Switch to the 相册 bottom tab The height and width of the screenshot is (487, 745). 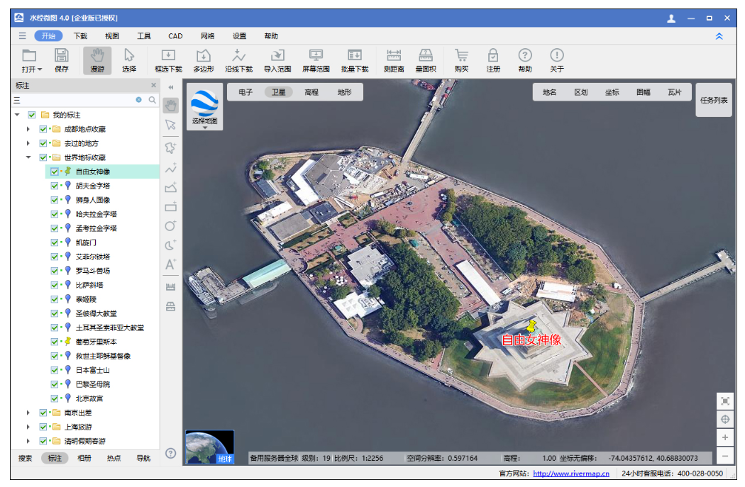tap(85, 458)
